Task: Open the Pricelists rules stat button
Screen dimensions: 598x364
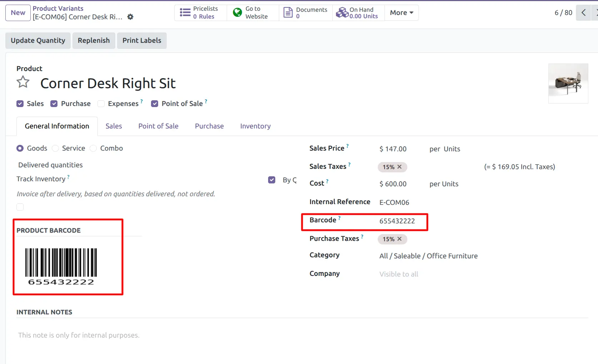Action: pos(200,12)
